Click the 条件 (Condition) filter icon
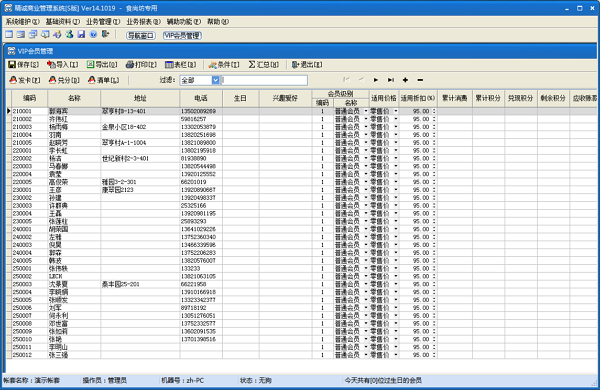The image size is (600, 390). [212, 65]
